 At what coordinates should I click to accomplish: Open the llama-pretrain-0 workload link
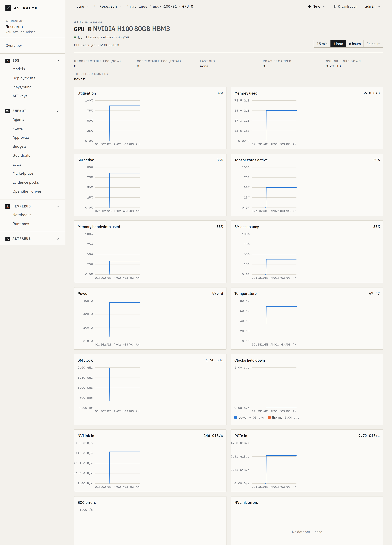(x=102, y=37)
